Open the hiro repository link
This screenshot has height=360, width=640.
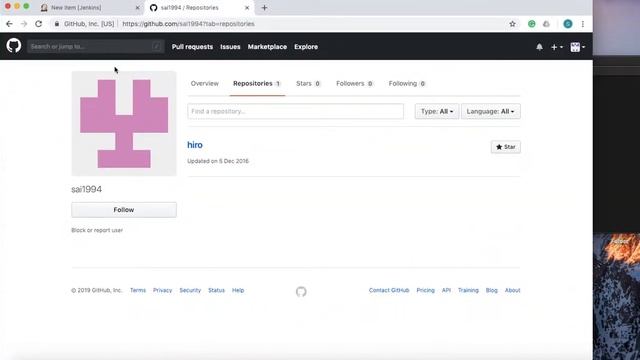click(195, 145)
